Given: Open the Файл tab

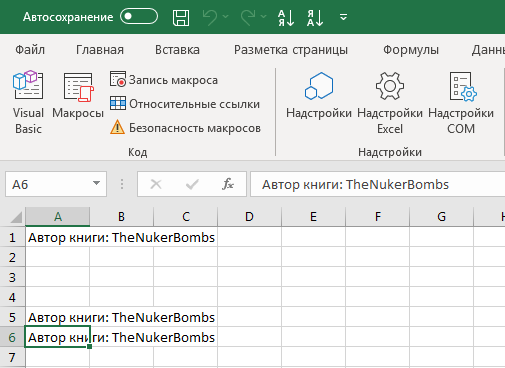Looking at the screenshot, I should pos(30,50).
